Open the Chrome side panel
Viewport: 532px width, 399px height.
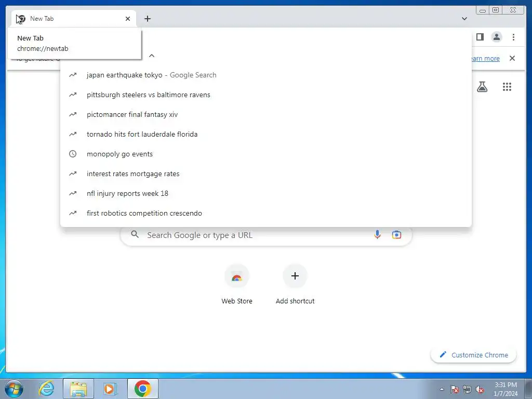tap(480, 37)
